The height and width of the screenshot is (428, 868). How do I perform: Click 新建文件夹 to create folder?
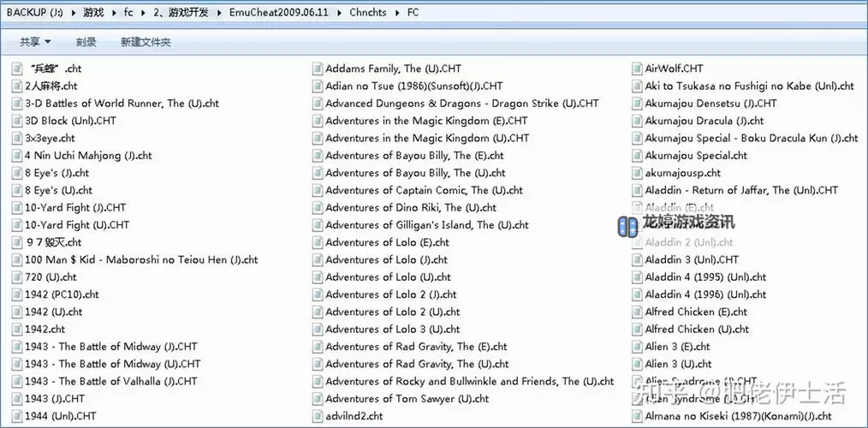point(146,42)
